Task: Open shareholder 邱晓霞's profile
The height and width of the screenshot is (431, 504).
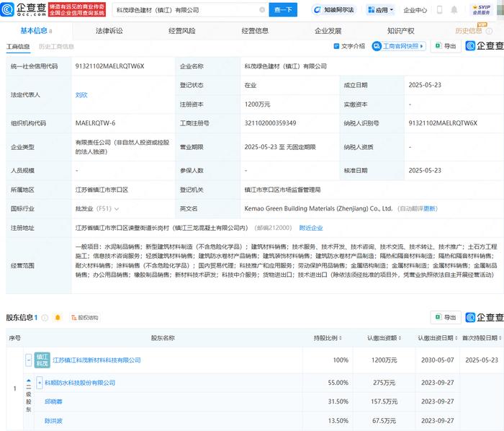Action: 53,401
